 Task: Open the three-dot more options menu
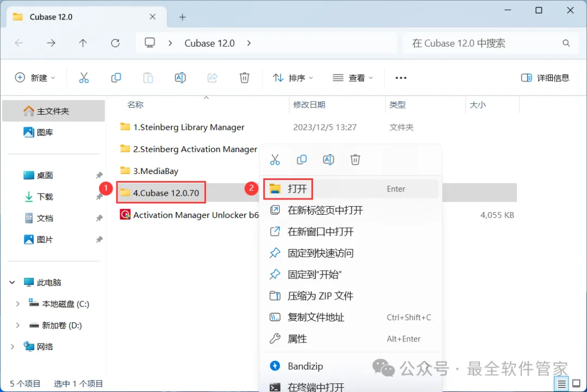click(x=401, y=78)
